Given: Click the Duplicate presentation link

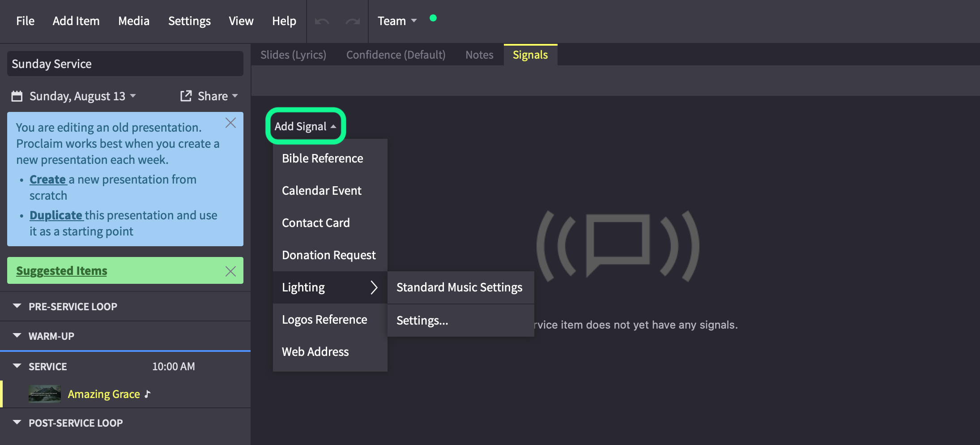Looking at the screenshot, I should pos(56,215).
